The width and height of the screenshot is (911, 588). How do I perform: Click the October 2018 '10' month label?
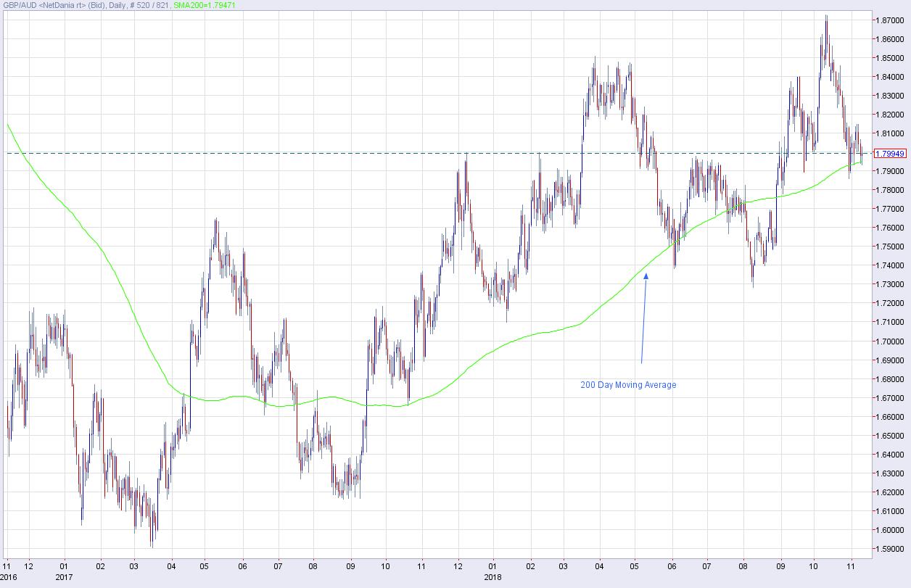814,566
